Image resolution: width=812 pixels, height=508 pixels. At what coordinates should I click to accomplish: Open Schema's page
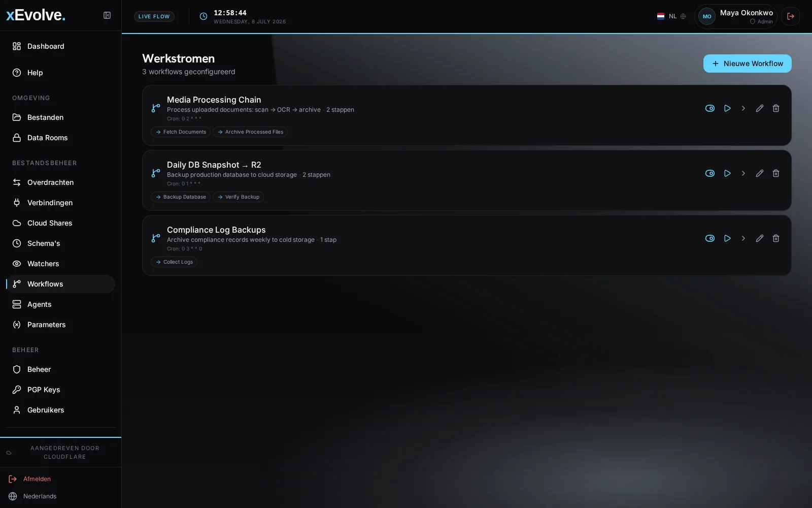click(x=61, y=243)
